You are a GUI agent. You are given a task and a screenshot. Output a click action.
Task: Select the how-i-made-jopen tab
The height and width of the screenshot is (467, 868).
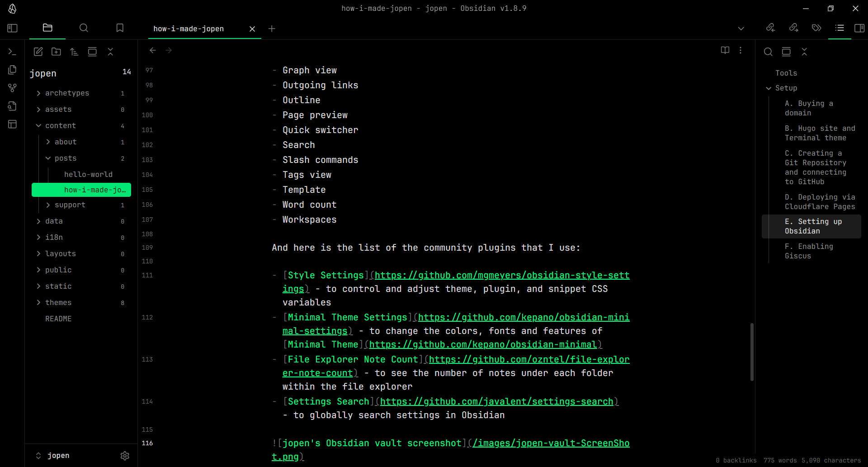[189, 29]
